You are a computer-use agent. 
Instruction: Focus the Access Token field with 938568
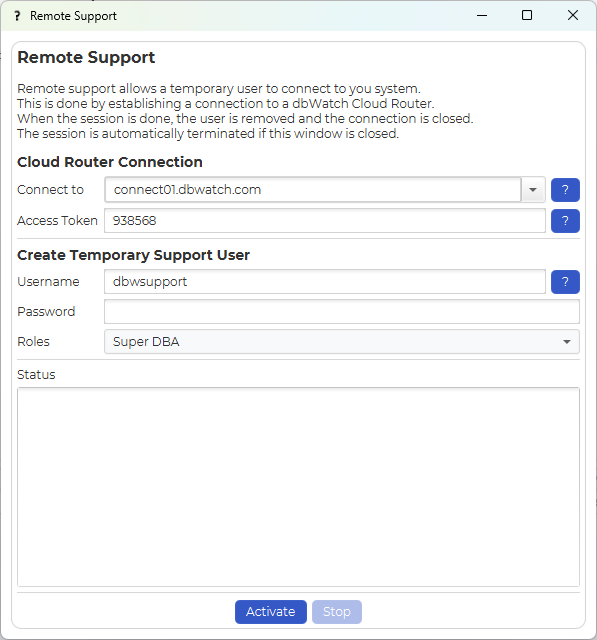coord(325,221)
